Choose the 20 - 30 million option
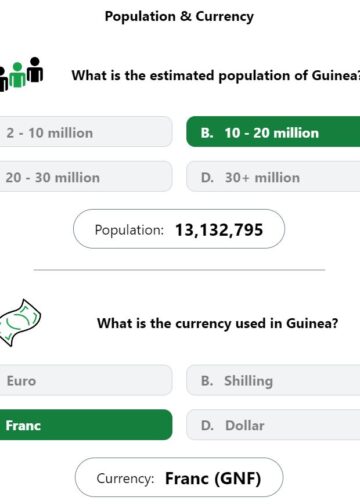 click(86, 176)
